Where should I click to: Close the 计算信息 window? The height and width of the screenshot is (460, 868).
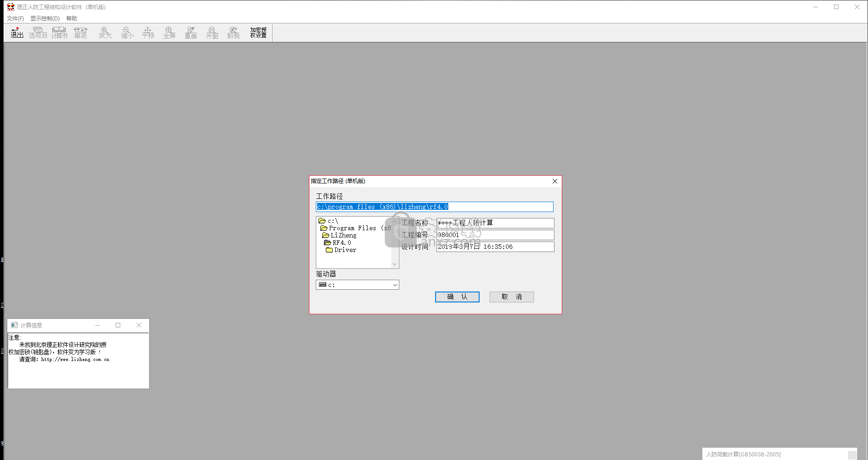pyautogui.click(x=139, y=325)
